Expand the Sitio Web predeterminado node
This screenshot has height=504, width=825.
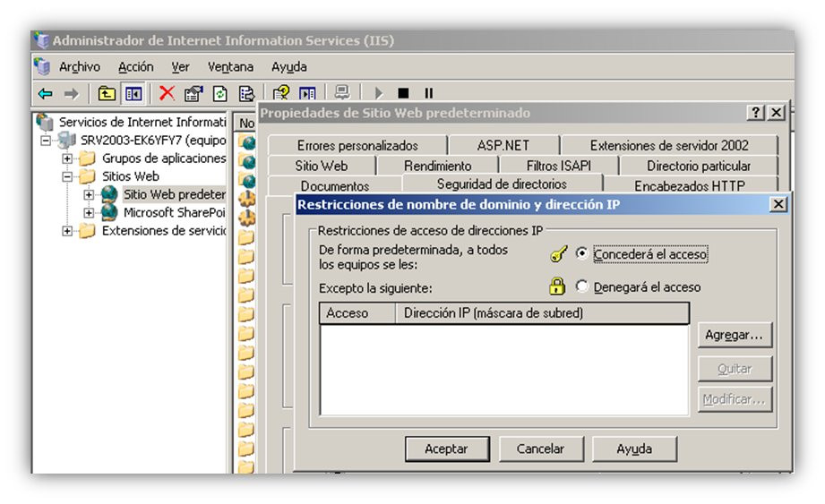click(89, 194)
